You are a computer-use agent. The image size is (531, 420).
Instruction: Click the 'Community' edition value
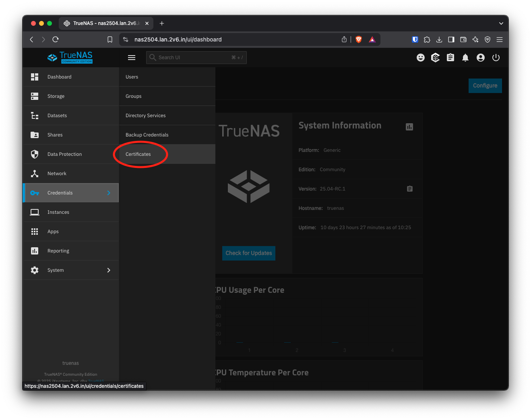(x=333, y=170)
